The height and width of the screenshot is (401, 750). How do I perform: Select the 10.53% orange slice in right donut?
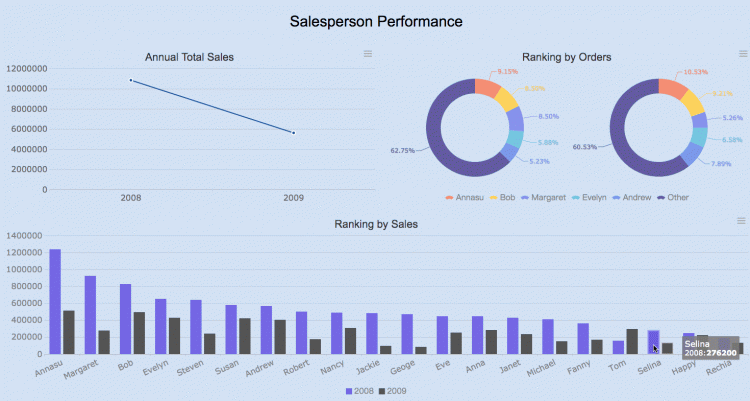672,89
